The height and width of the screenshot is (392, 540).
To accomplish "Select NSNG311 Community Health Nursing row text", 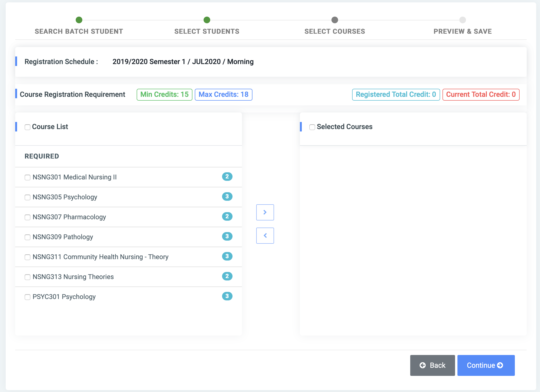I will click(x=100, y=257).
